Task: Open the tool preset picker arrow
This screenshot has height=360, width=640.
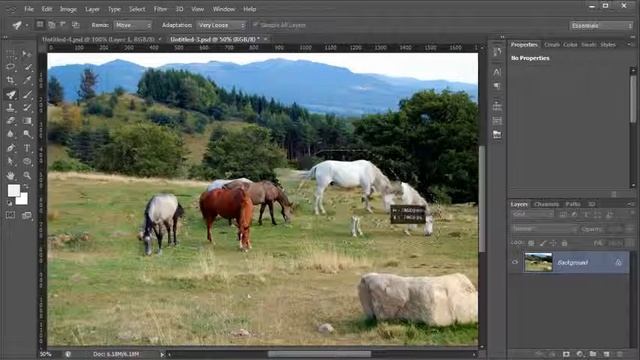Action: click(x=27, y=25)
